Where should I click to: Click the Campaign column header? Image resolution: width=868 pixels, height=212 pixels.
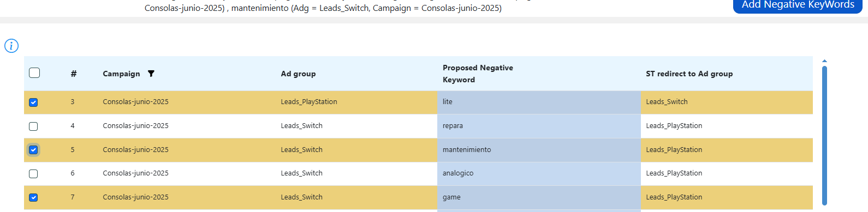click(121, 74)
